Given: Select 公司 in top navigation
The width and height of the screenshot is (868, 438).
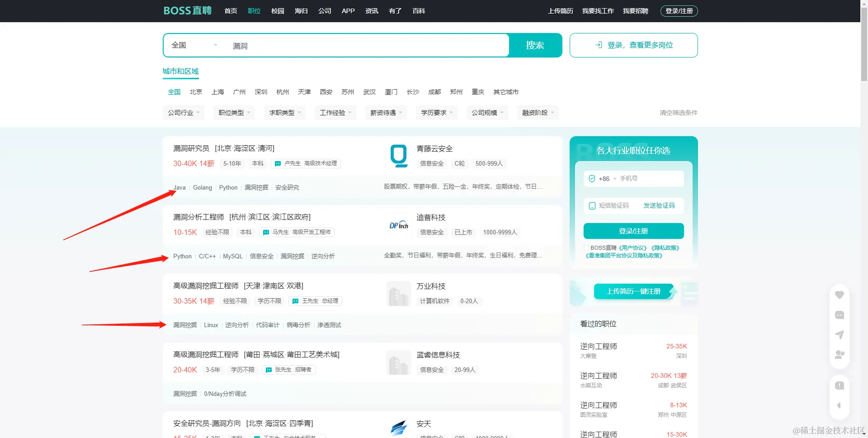Looking at the screenshot, I should [x=325, y=11].
